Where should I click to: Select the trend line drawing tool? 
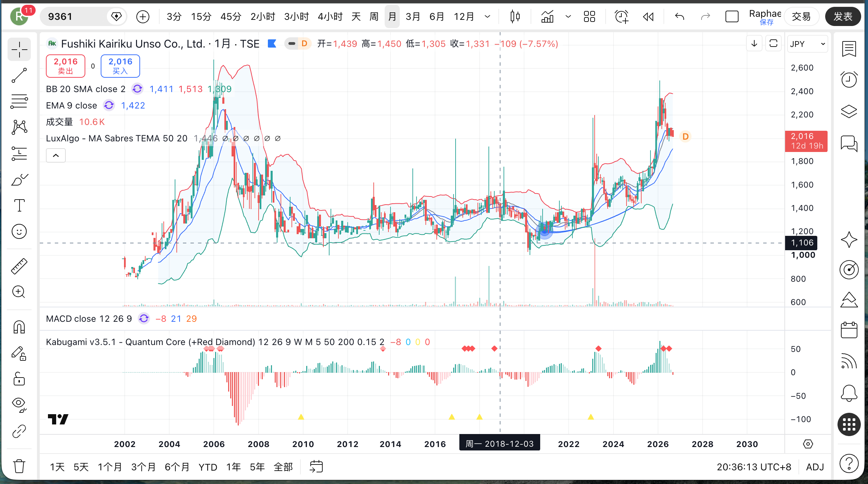pyautogui.click(x=19, y=75)
